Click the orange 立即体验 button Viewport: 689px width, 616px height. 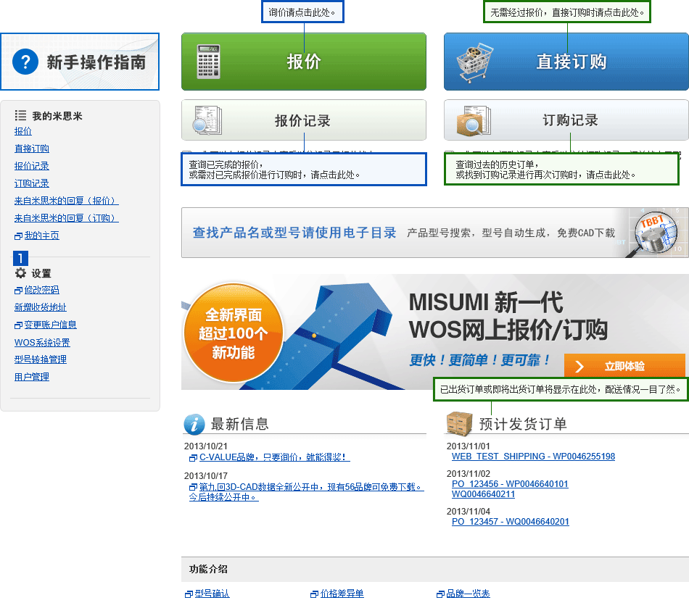click(624, 365)
